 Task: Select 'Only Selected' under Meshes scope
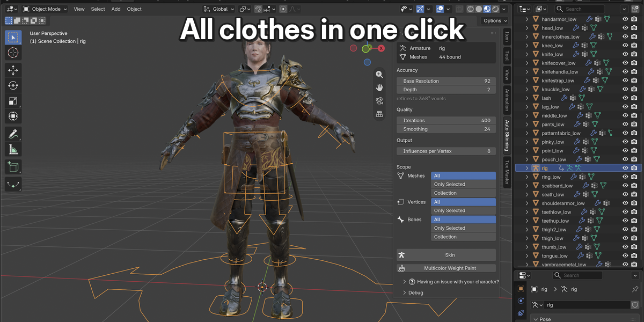[x=463, y=184]
